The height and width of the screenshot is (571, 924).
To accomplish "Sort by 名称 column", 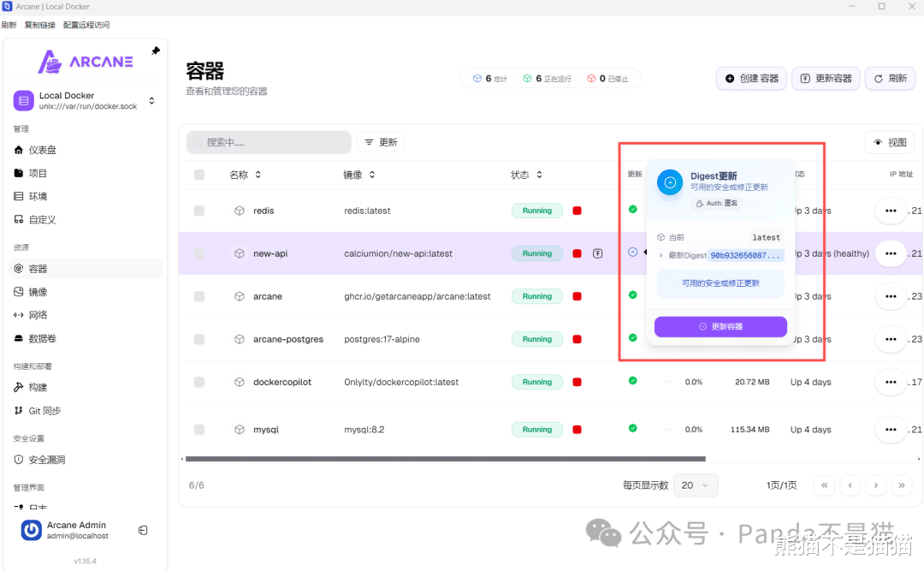I will coord(246,175).
